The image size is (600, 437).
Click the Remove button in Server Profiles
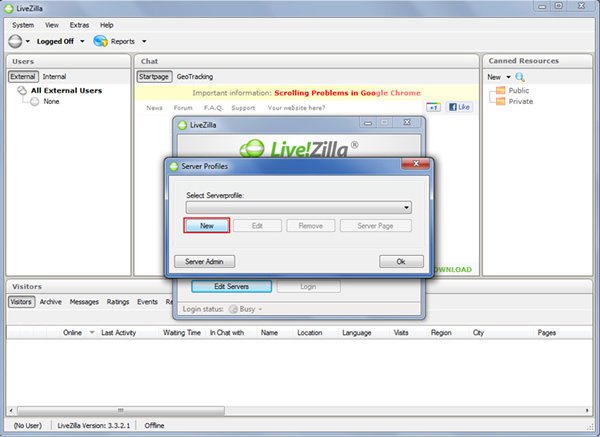click(310, 225)
